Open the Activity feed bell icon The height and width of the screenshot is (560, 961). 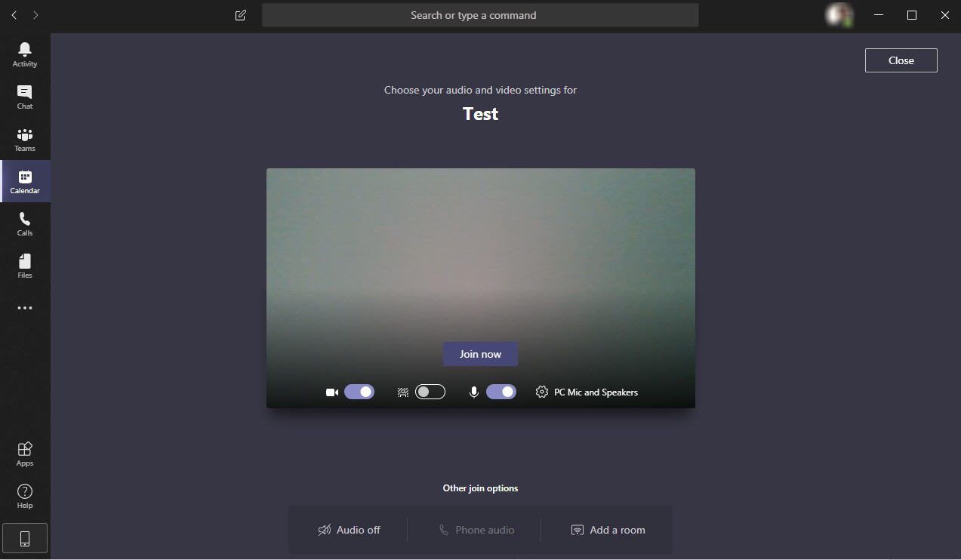point(25,54)
